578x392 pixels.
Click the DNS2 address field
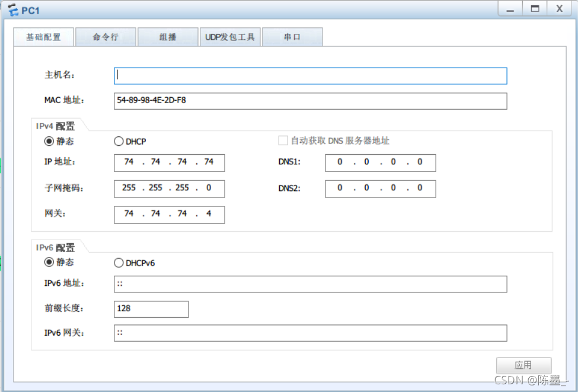pyautogui.click(x=381, y=189)
